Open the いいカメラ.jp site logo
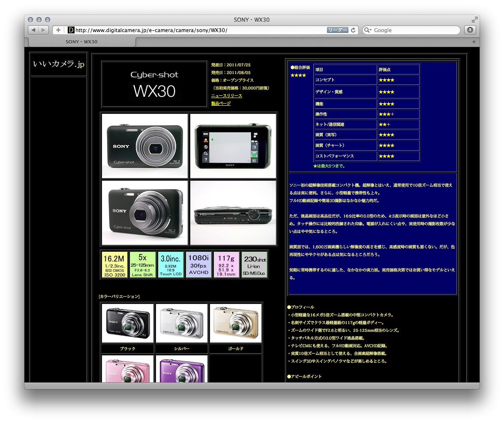This screenshot has width=504, height=423. [x=58, y=64]
